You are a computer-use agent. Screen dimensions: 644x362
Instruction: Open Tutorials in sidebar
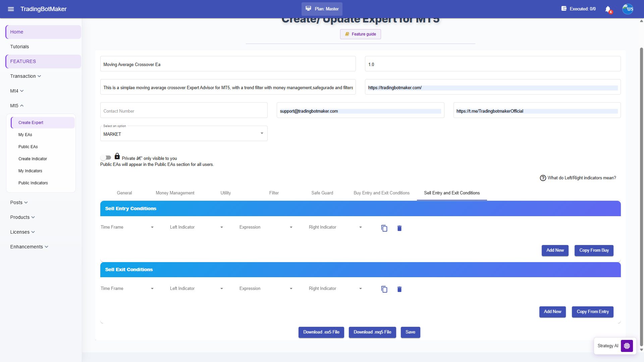coord(43,47)
